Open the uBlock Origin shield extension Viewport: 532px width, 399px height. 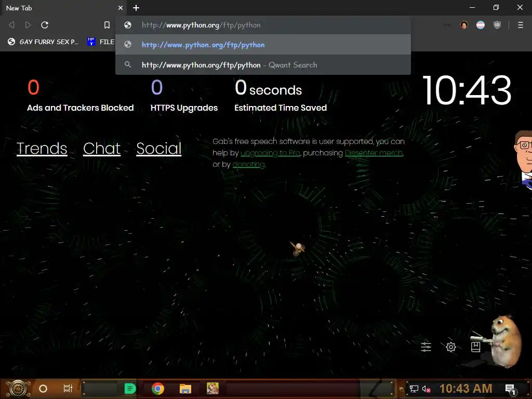click(x=497, y=25)
